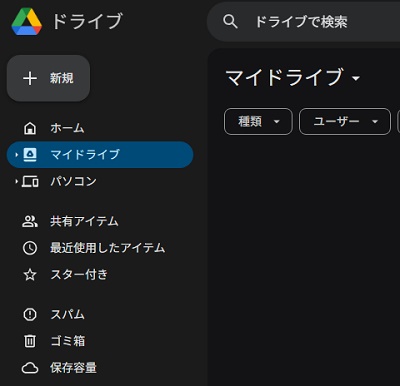Click the 保存容量 cloud icon
The height and width of the screenshot is (386, 400).
tap(30, 368)
